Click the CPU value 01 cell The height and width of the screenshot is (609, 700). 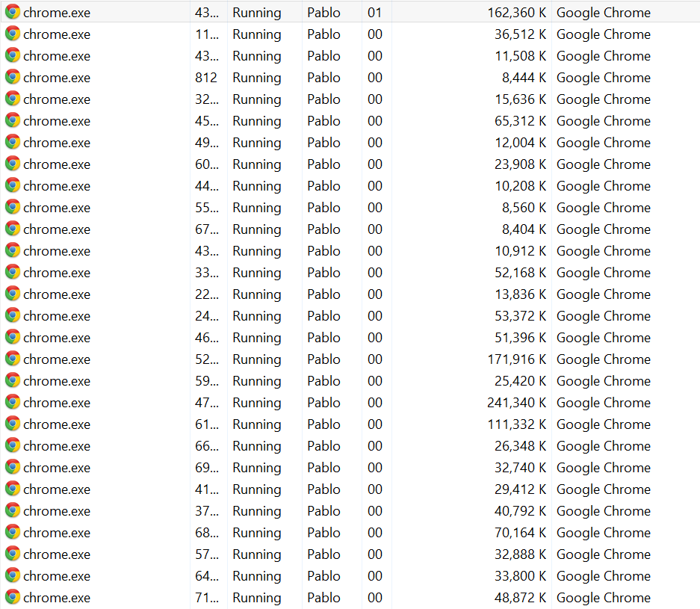point(375,13)
